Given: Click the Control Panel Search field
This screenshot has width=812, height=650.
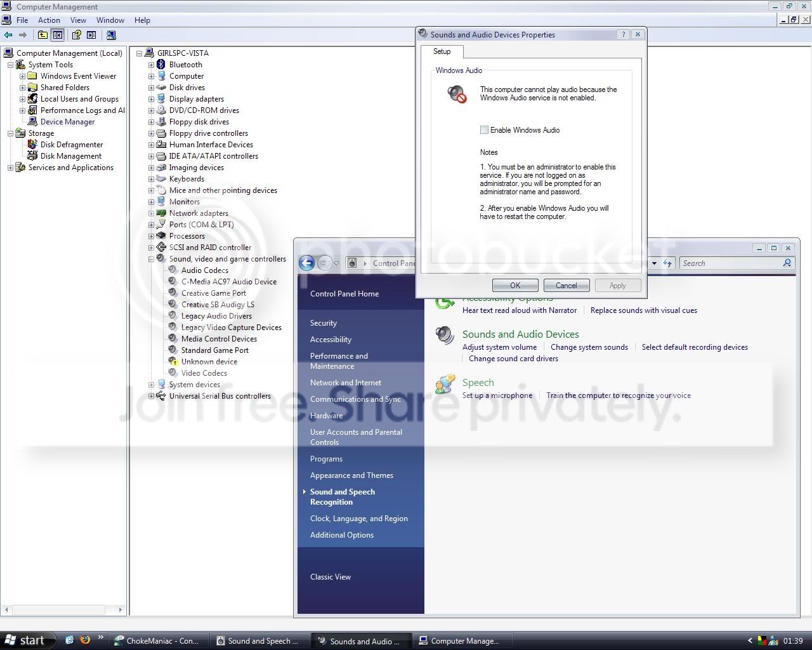Looking at the screenshot, I should coord(731,263).
